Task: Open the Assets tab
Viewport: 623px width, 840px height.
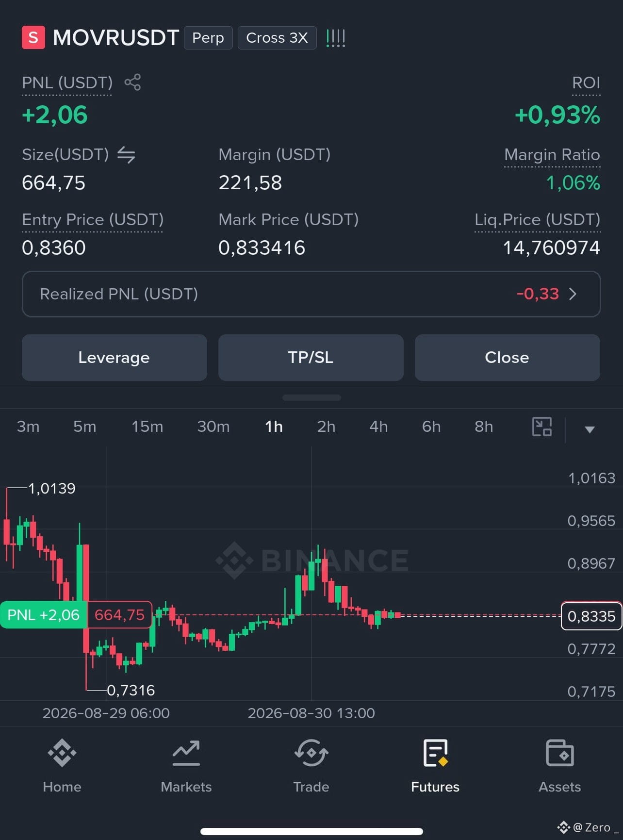Action: (559, 766)
